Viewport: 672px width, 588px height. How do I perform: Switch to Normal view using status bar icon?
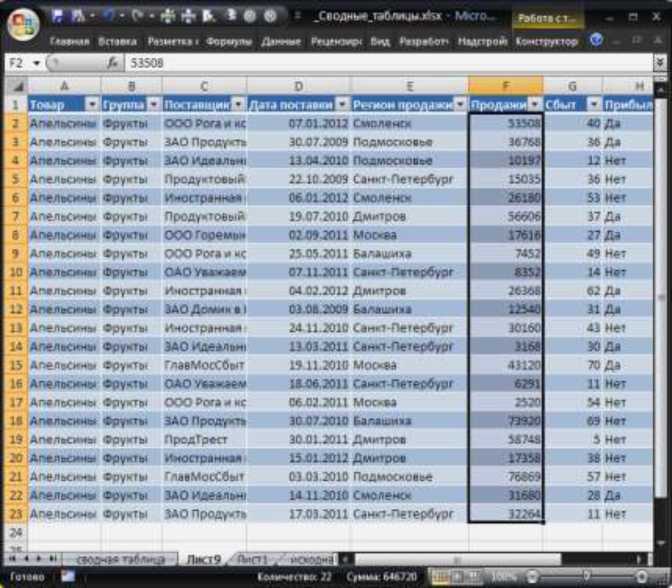[441, 577]
